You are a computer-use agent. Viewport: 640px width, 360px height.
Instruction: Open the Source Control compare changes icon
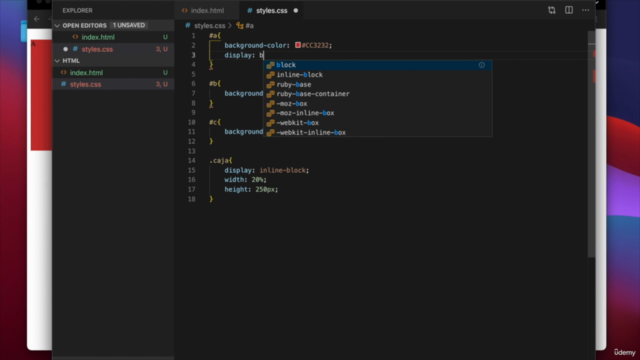point(551,10)
